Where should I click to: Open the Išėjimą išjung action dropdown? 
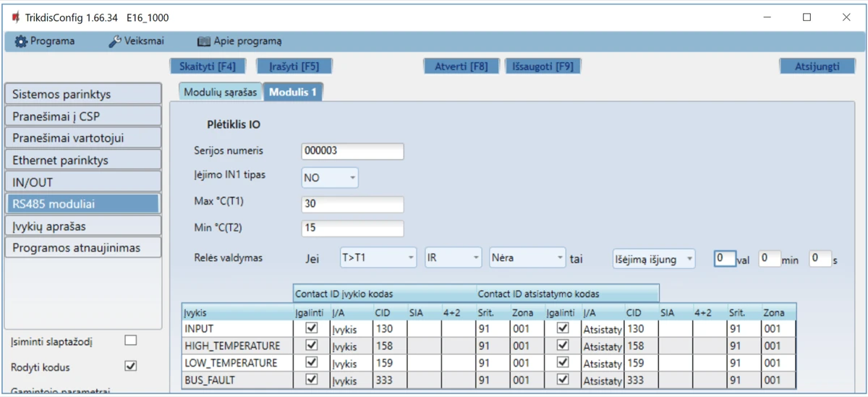tap(653, 257)
